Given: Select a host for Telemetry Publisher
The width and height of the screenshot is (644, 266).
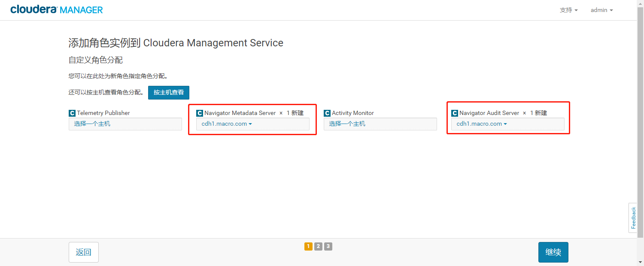Looking at the screenshot, I should coord(125,124).
